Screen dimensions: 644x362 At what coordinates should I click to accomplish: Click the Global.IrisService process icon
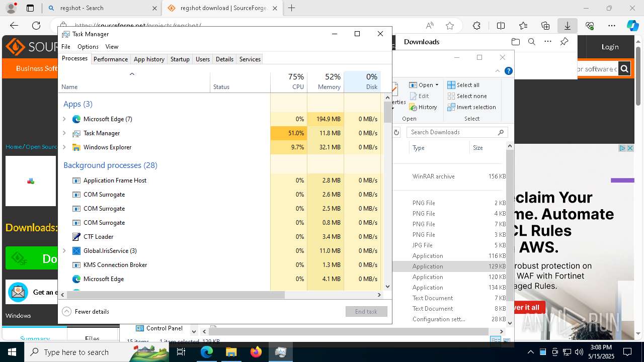pyautogui.click(x=76, y=251)
